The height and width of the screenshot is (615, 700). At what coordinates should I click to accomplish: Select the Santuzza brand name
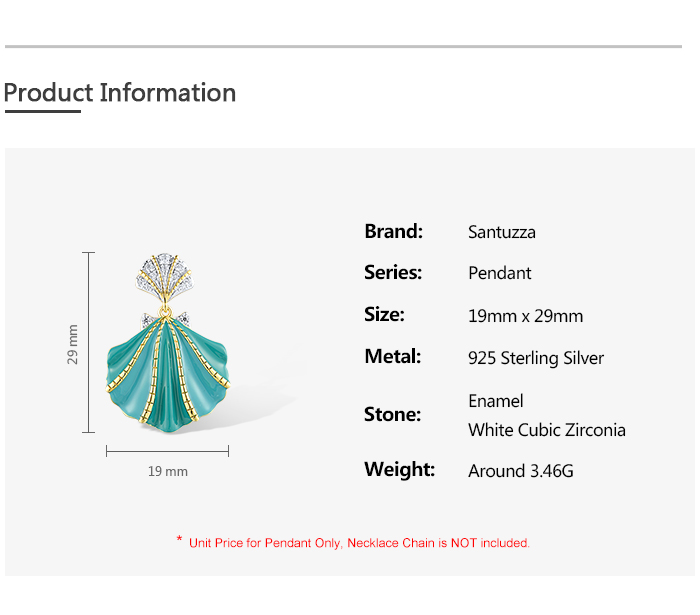pos(502,232)
